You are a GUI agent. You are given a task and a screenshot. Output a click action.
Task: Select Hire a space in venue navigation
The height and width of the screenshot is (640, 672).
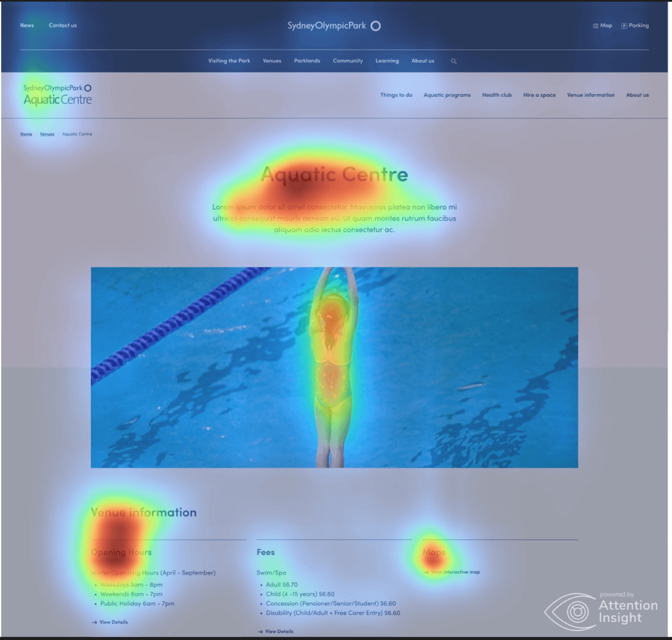tap(539, 95)
